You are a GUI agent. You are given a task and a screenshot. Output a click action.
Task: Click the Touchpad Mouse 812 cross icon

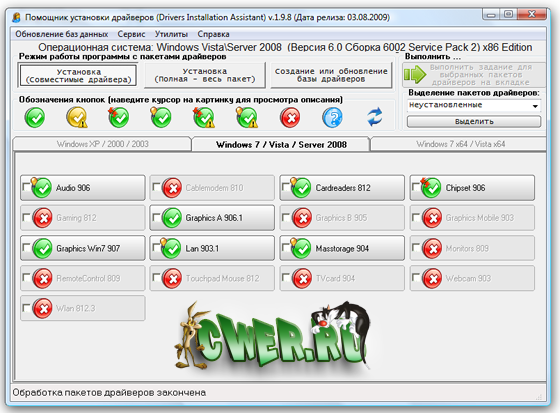(x=172, y=278)
